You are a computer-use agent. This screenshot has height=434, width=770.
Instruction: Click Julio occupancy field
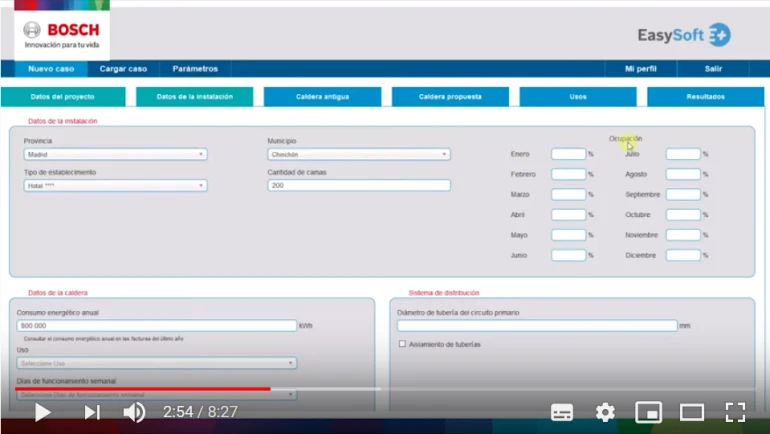(x=683, y=154)
